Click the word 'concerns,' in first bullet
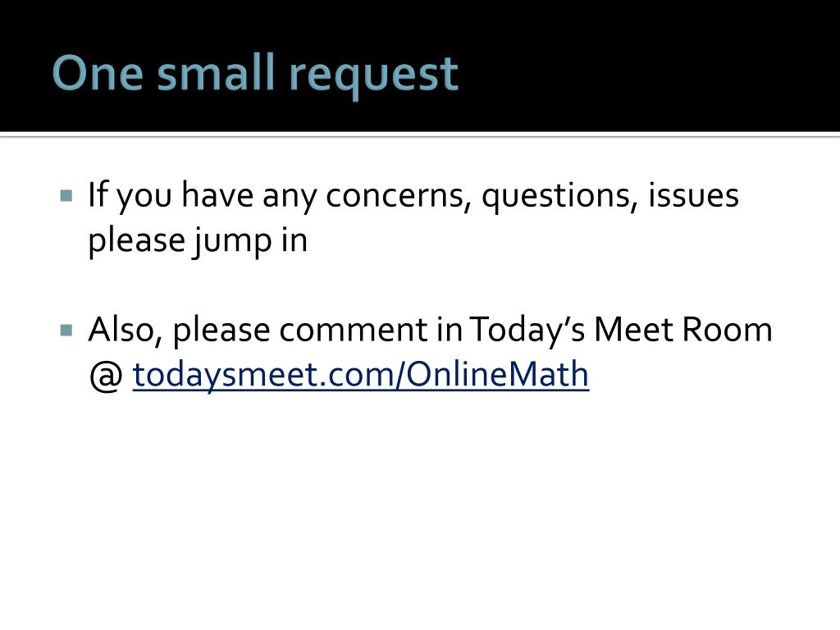This screenshot has height=630, width=840. (x=398, y=195)
